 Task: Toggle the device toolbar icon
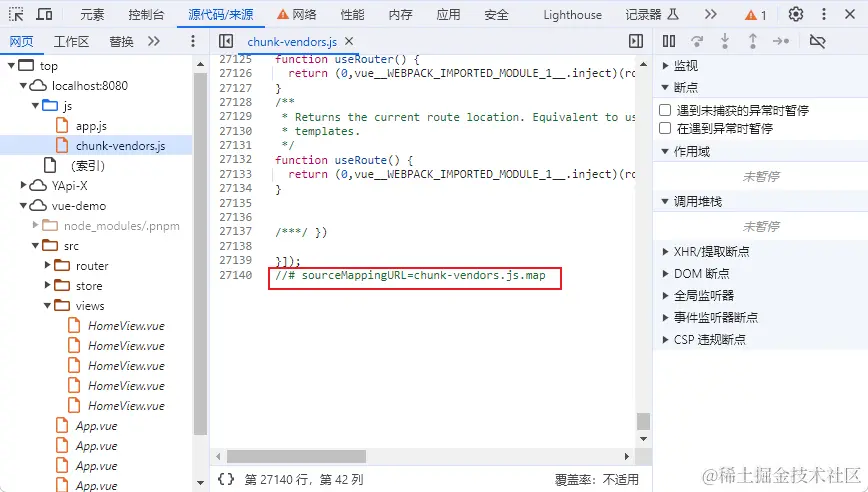tap(44, 14)
